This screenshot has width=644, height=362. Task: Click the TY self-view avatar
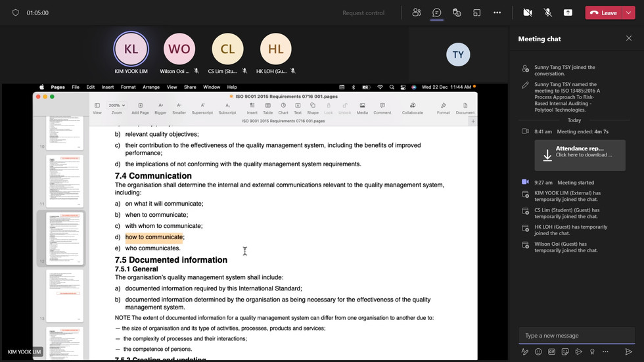point(458,55)
